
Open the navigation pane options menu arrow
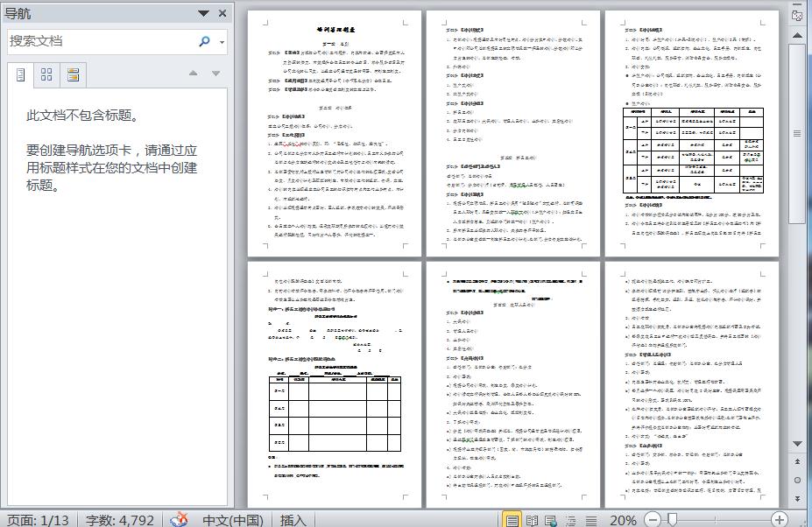(x=203, y=13)
